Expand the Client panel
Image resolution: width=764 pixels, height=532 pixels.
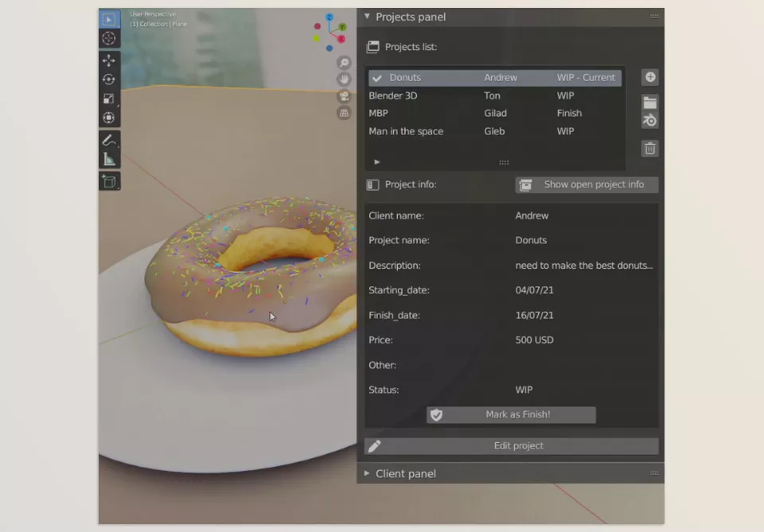point(365,473)
